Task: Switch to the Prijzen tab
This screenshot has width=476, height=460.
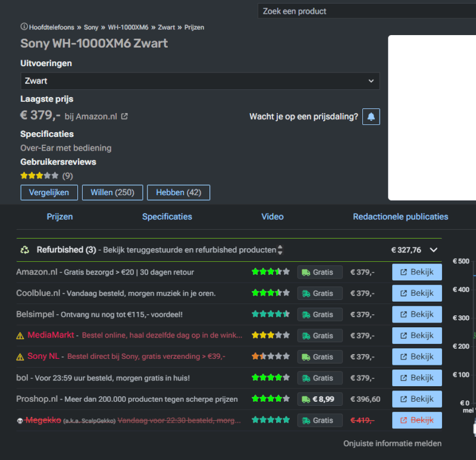Action: point(60,217)
